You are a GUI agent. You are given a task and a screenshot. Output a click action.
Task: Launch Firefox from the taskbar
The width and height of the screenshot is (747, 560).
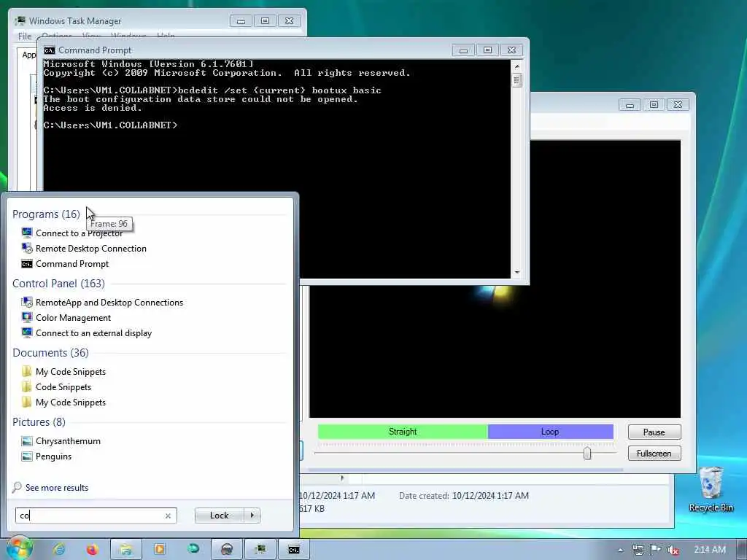tap(92, 550)
